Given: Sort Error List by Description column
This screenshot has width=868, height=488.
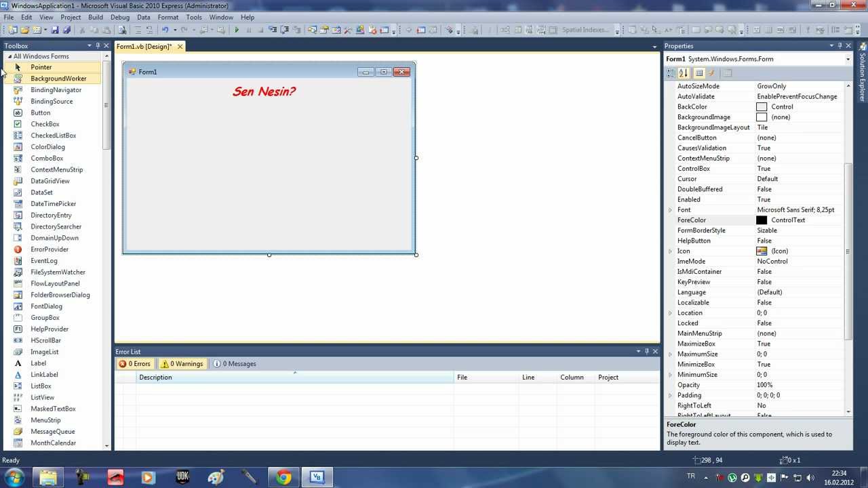Looking at the screenshot, I should [x=295, y=378].
